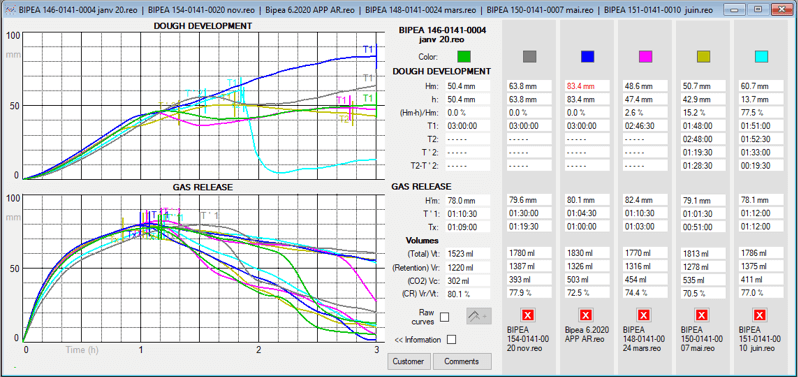Click the gray T'1 label on gas chart
Screen dimensions: 798x377
[210, 215]
